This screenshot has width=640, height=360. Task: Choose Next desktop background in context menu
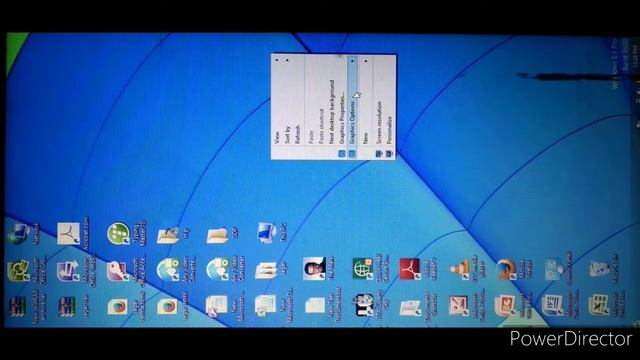coord(331,107)
